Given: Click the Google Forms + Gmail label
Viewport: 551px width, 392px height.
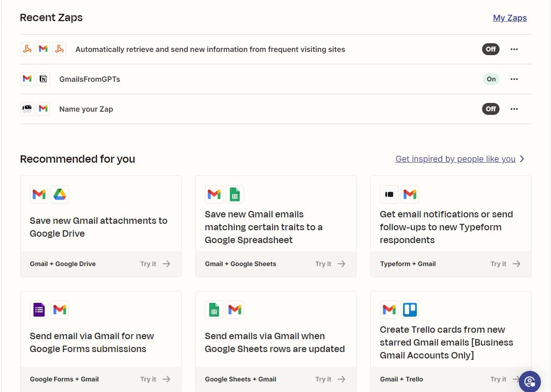Looking at the screenshot, I should [64, 379].
